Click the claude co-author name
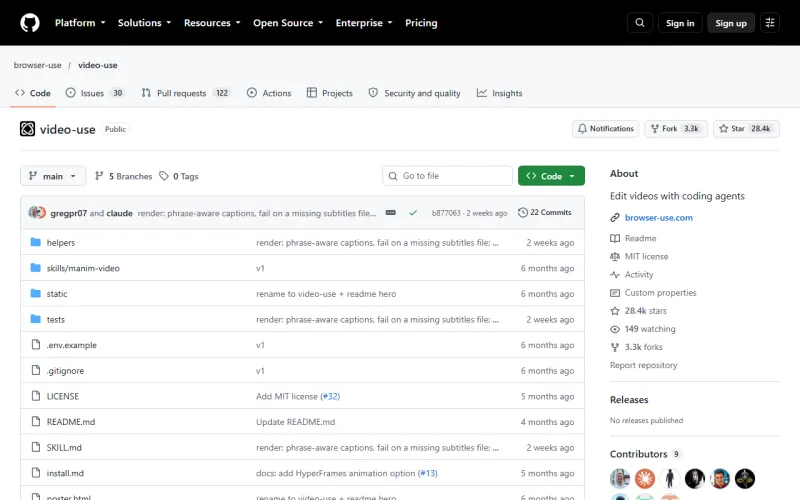This screenshot has height=500, width=800. pyautogui.click(x=119, y=213)
